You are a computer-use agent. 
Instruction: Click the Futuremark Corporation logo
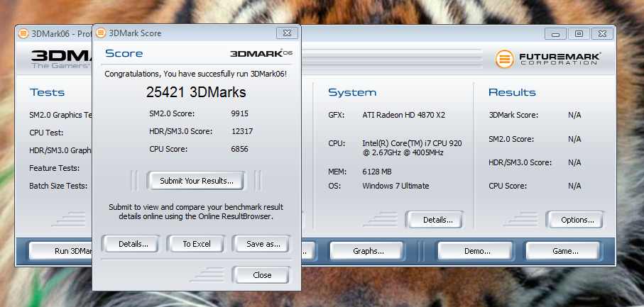pyautogui.click(x=548, y=59)
